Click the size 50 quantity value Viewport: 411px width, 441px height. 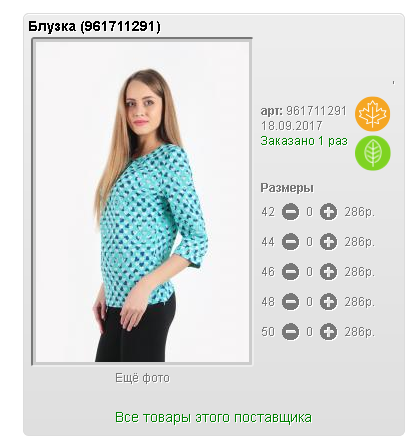click(310, 332)
